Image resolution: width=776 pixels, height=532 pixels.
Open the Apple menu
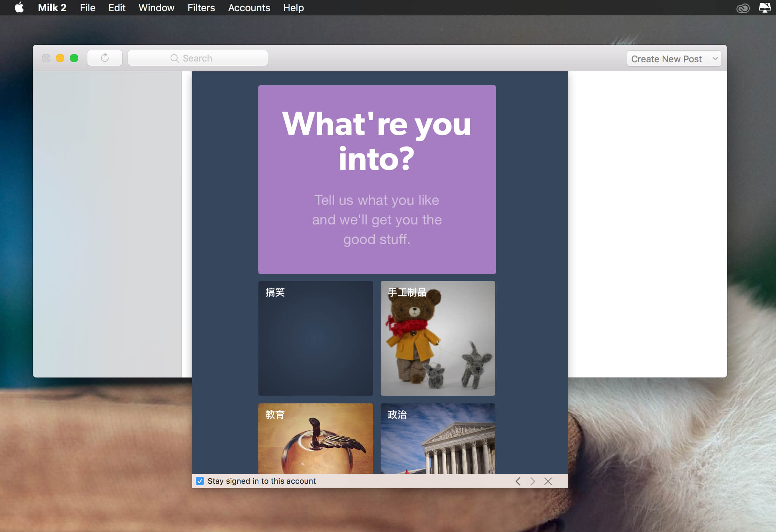(x=19, y=7)
